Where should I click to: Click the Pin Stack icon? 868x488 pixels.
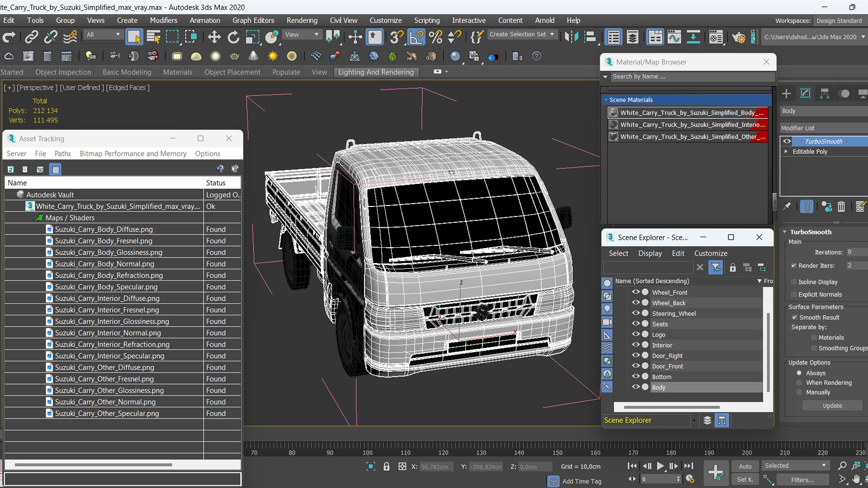787,206
